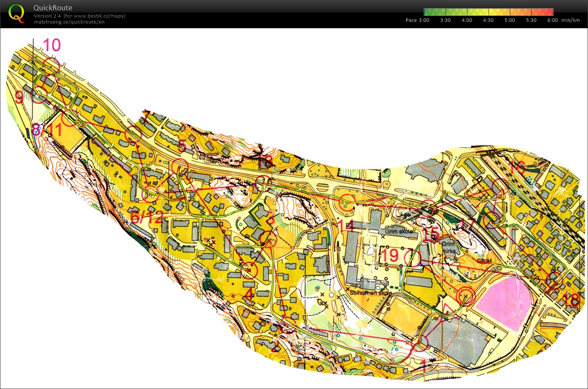588x389 pixels.
Task: Click the pace color gradient bar
Action: tap(488, 12)
